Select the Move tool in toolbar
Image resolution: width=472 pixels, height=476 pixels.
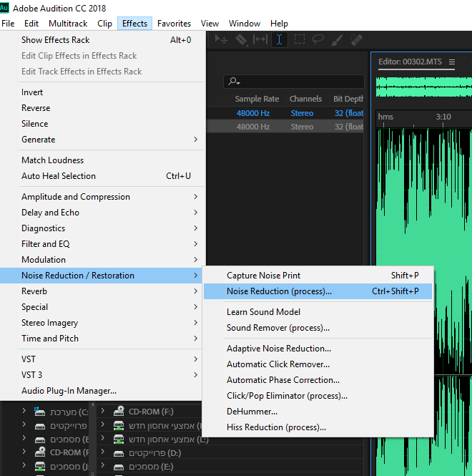[x=222, y=40]
